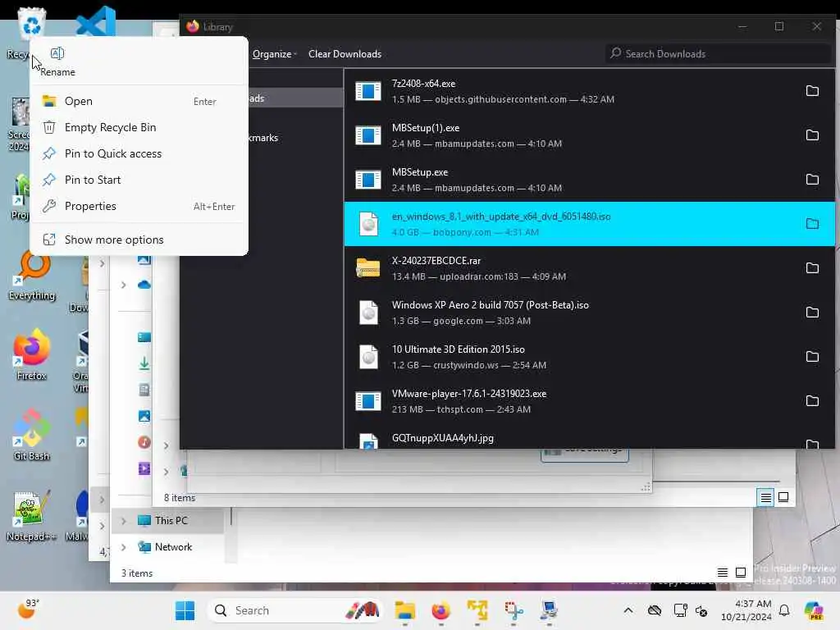
Task: Open Snipping Tool from taskbar
Action: [514, 610]
